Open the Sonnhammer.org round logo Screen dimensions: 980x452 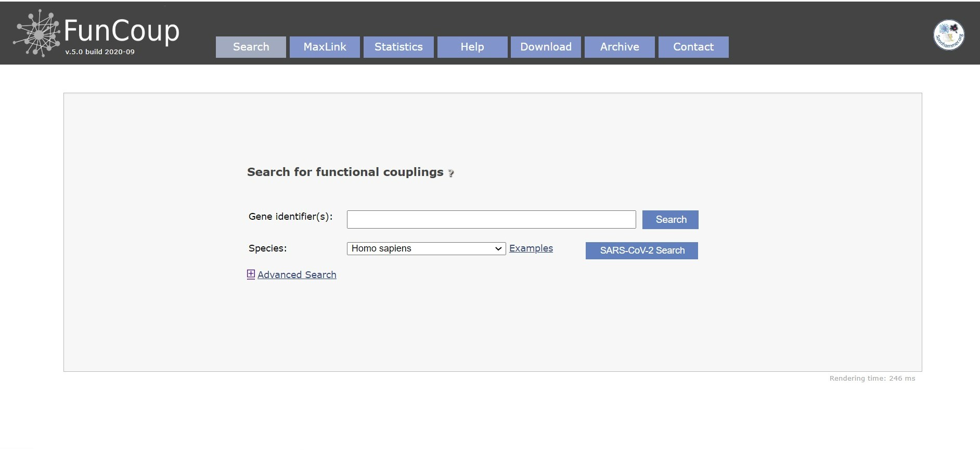[x=949, y=35]
